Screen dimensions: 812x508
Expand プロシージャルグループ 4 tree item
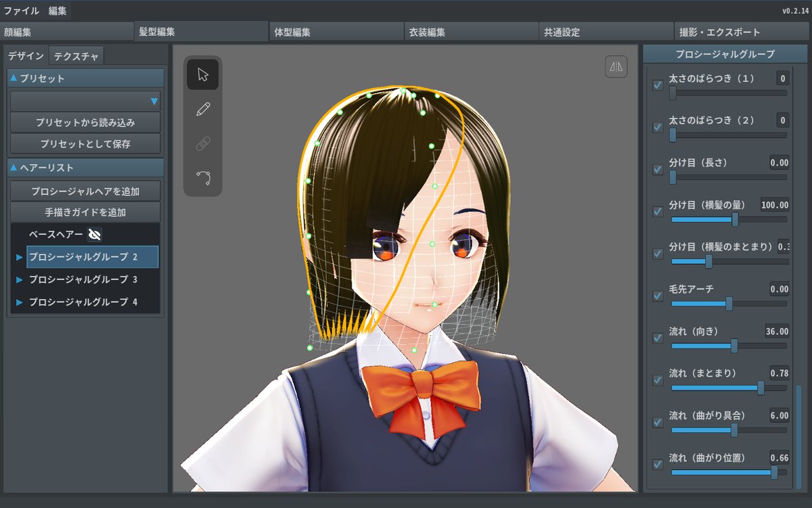click(20, 302)
